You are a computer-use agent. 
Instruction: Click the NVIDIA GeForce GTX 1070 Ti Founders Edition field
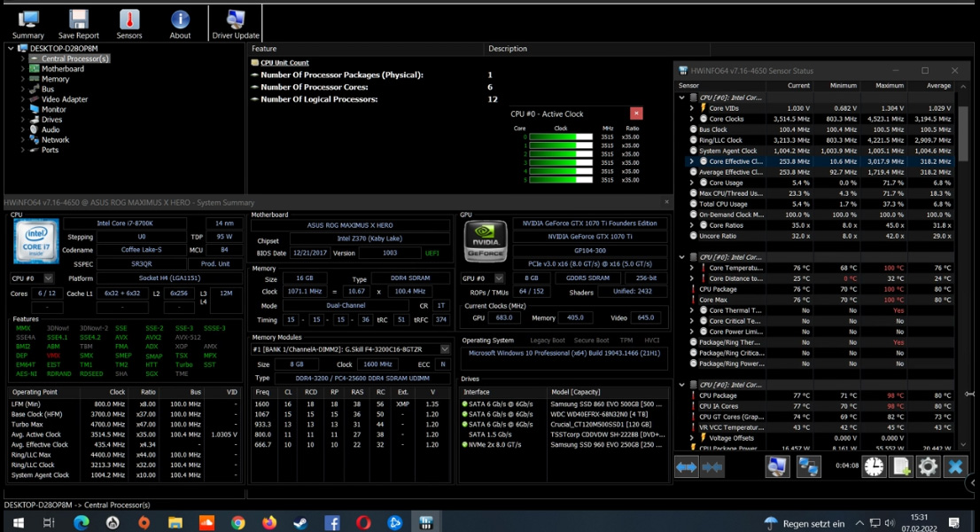coord(589,223)
